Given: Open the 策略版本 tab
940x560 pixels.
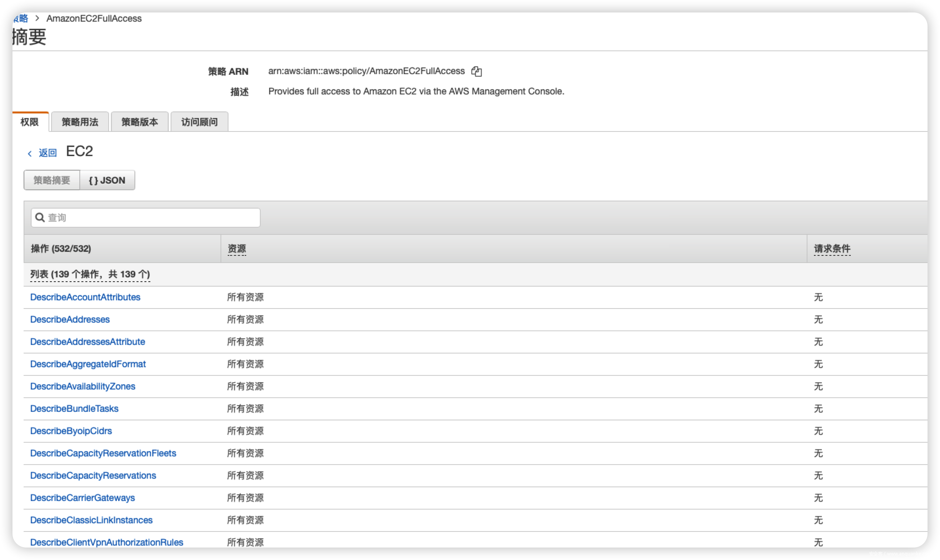Looking at the screenshot, I should (139, 122).
